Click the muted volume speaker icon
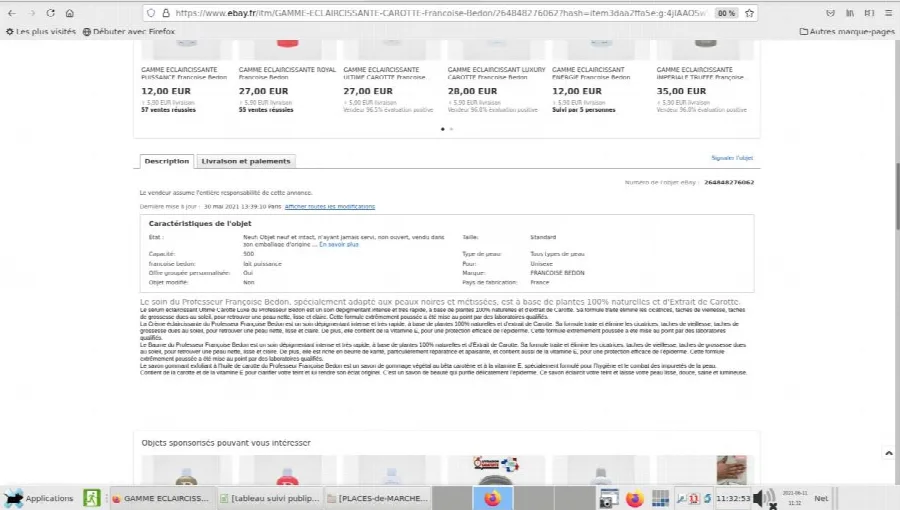This screenshot has height=510, width=900. pyautogui.click(x=765, y=498)
